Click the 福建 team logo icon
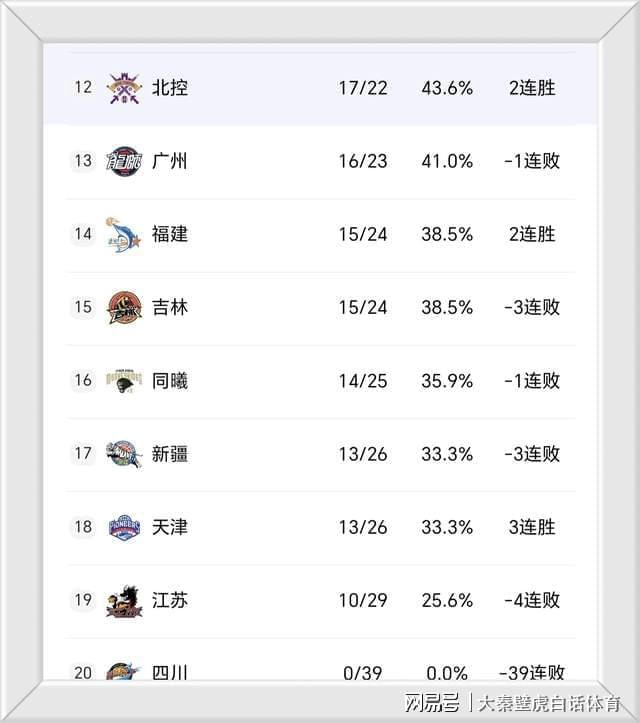 point(124,234)
